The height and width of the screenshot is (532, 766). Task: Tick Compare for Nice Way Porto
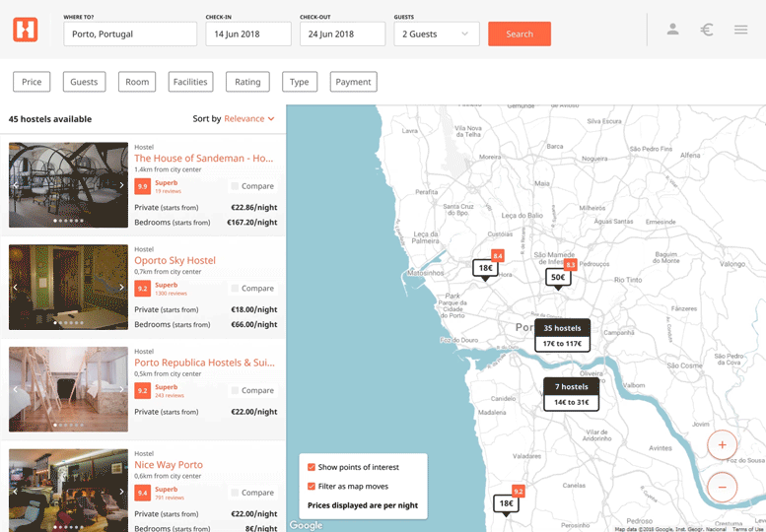coord(235,493)
